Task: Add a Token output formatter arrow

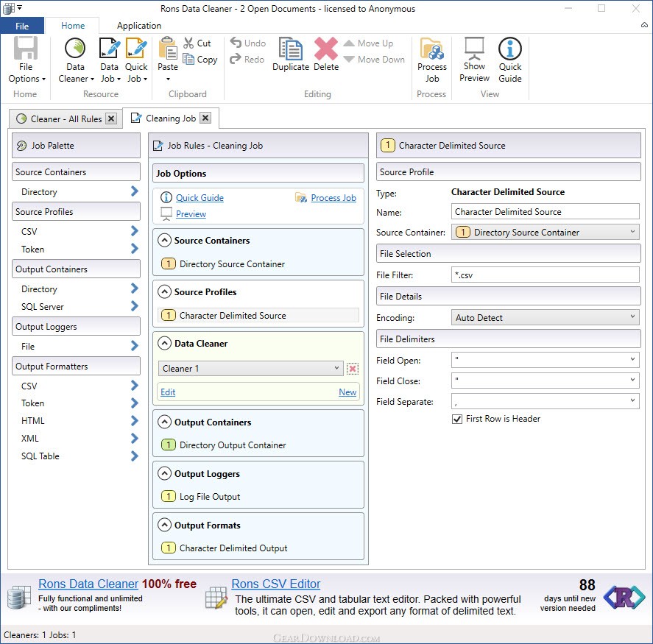Action: coord(135,403)
